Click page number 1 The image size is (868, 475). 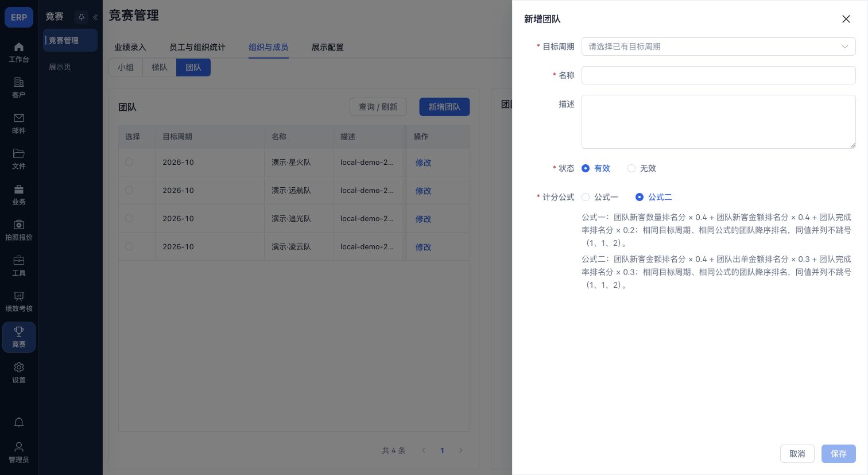tap(442, 450)
